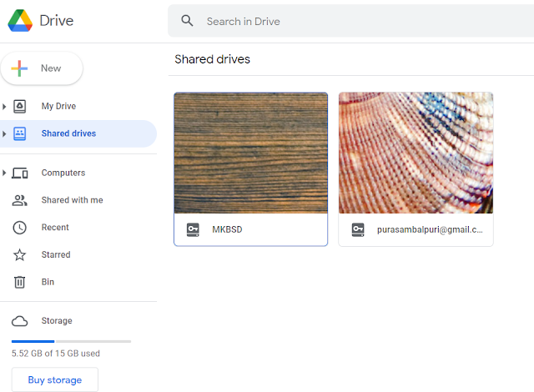Expand the My Drive tree arrow
The height and width of the screenshot is (392, 534).
tap(4, 107)
